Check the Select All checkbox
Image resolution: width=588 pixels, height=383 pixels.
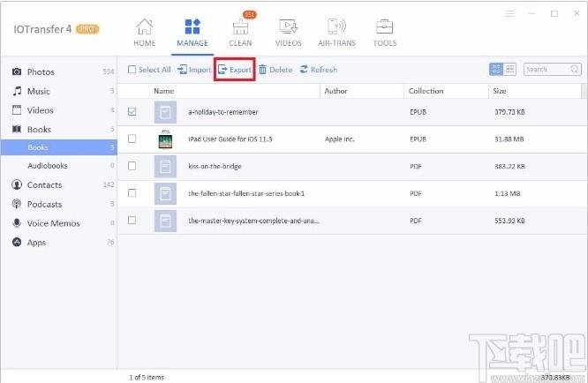pyautogui.click(x=132, y=70)
